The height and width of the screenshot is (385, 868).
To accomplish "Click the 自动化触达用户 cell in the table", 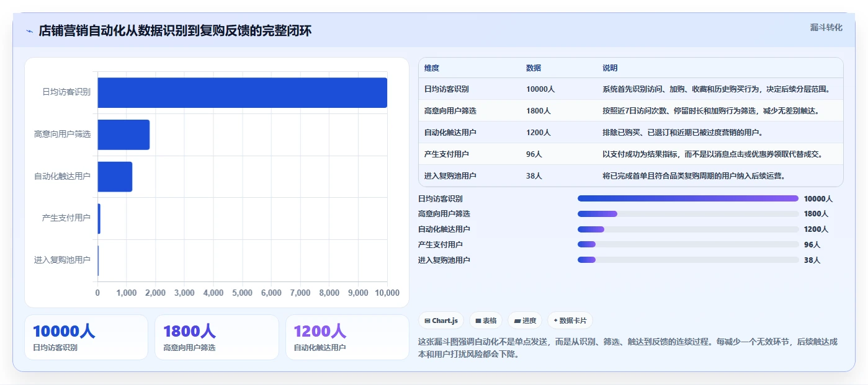I will [450, 133].
